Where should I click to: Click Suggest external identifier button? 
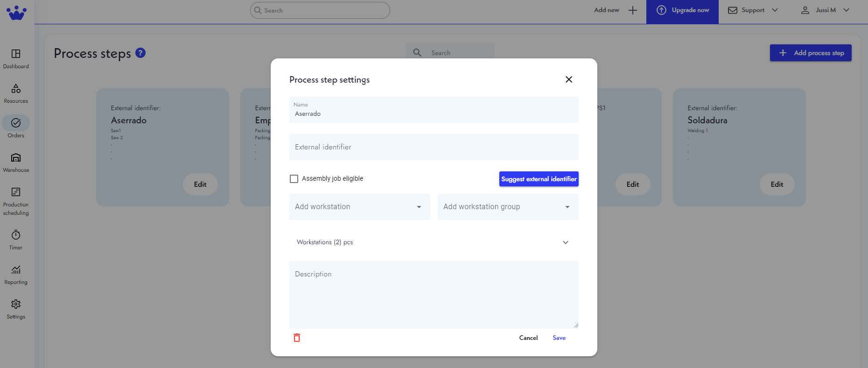click(x=539, y=179)
